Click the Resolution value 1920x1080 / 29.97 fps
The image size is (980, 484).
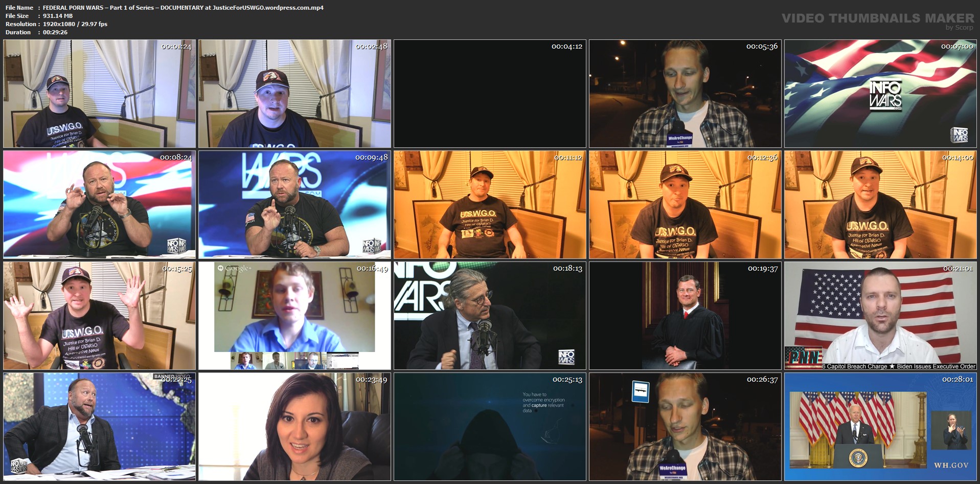tap(75, 24)
